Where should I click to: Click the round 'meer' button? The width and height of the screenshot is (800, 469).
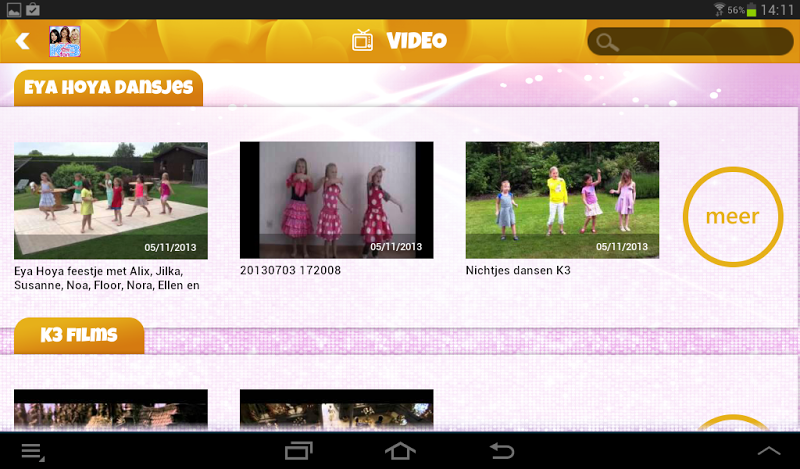point(733,216)
